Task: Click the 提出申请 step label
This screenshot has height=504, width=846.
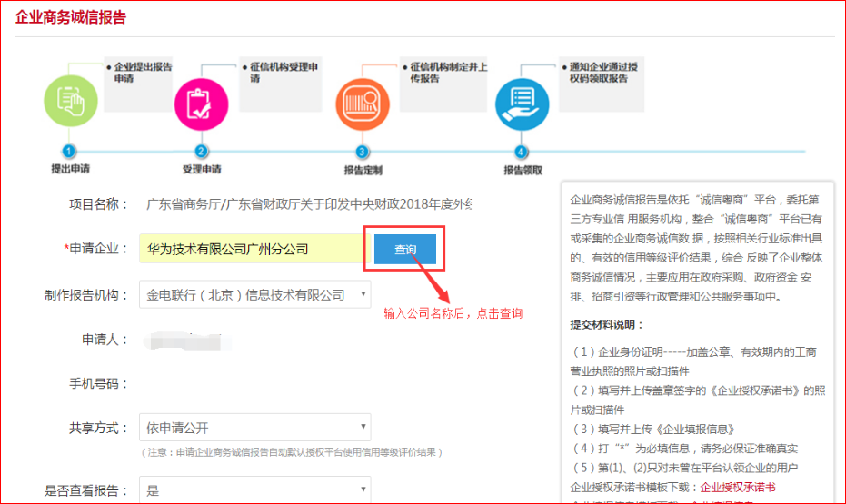Action: (70, 169)
